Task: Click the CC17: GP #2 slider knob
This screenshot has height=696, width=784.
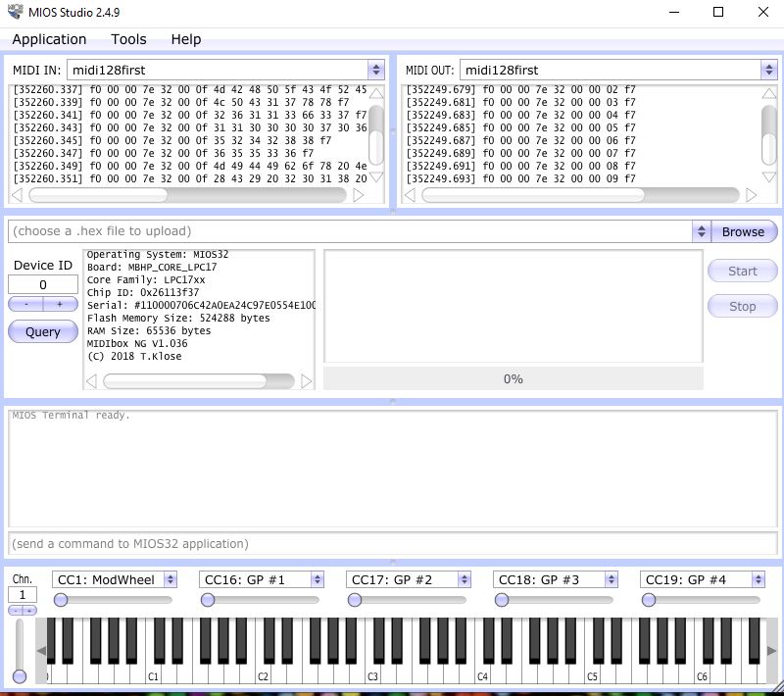Action: pyautogui.click(x=355, y=600)
